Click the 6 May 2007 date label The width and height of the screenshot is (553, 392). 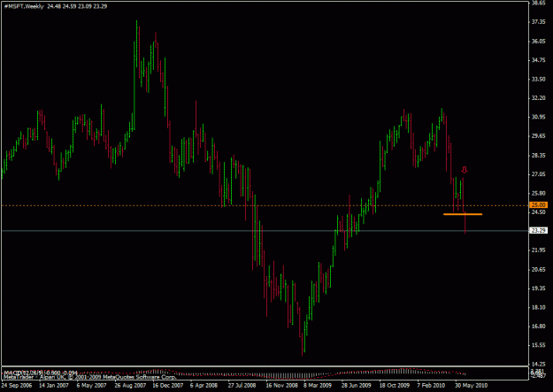click(x=91, y=385)
